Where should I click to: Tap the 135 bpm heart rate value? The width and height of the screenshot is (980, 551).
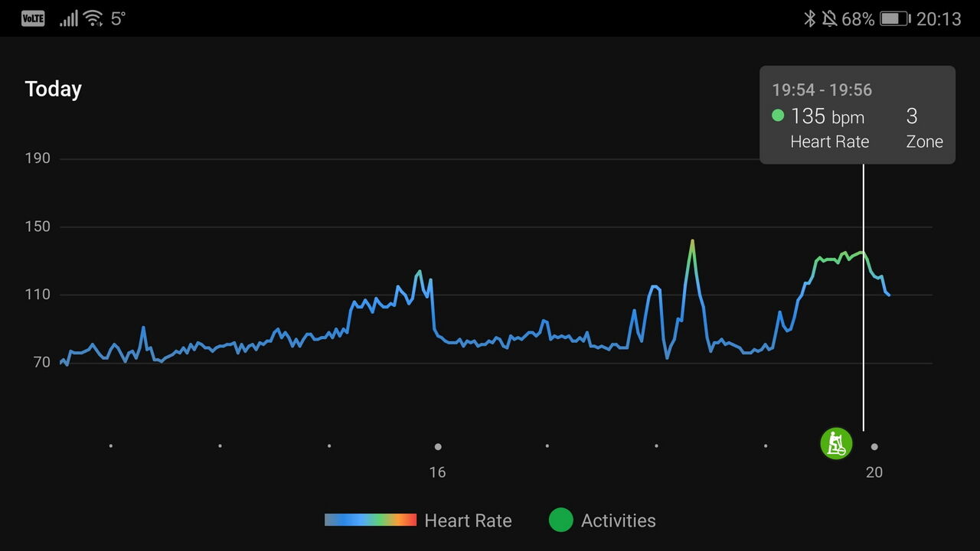[828, 116]
